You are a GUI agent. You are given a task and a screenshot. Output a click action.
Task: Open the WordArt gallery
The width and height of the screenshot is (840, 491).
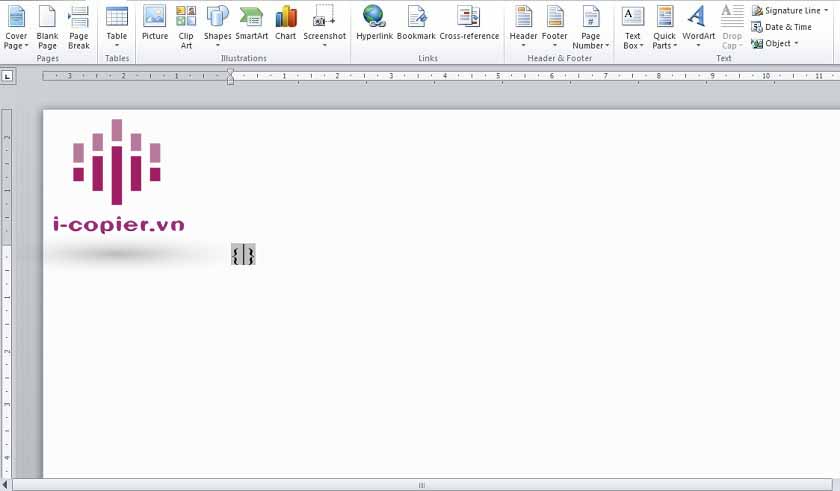click(x=698, y=26)
